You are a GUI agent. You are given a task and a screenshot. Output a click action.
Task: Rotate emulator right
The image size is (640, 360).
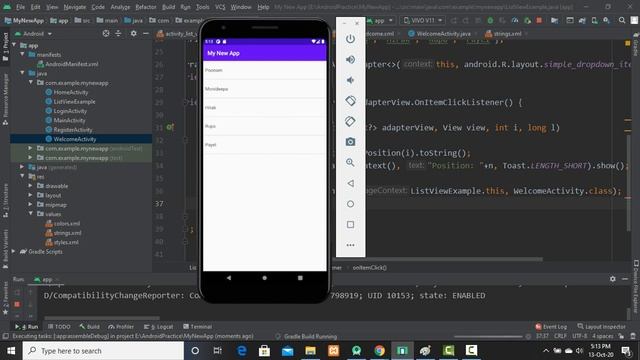click(x=350, y=121)
